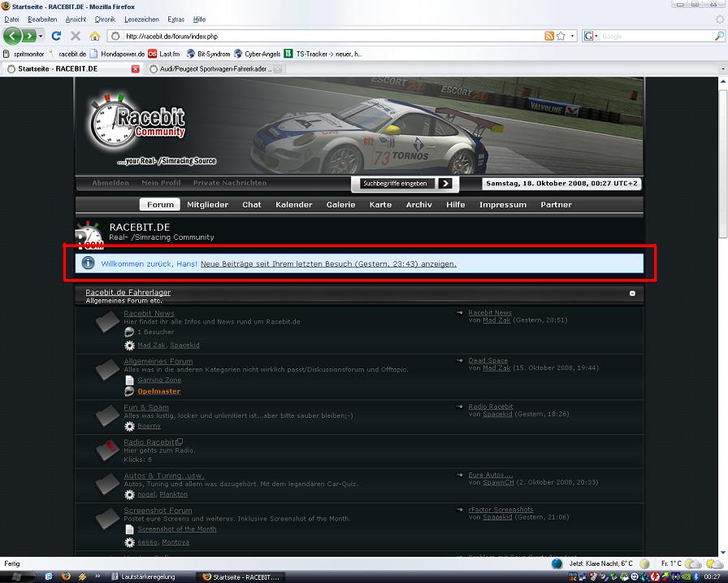Screen dimensions: 728x583
Task: Close the Startseite - RACEBIT.DE tab
Action: (x=135, y=69)
